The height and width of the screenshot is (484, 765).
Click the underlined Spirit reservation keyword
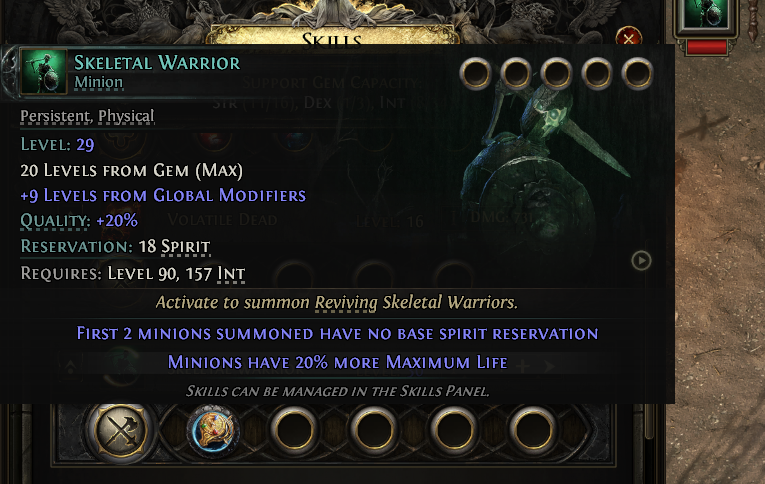tap(185, 247)
